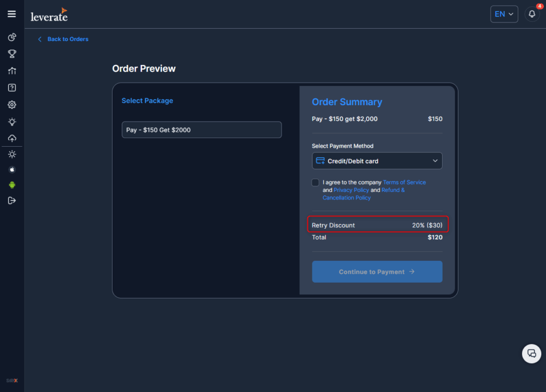Expand the EN language dropdown
The height and width of the screenshot is (392, 546).
click(x=504, y=14)
